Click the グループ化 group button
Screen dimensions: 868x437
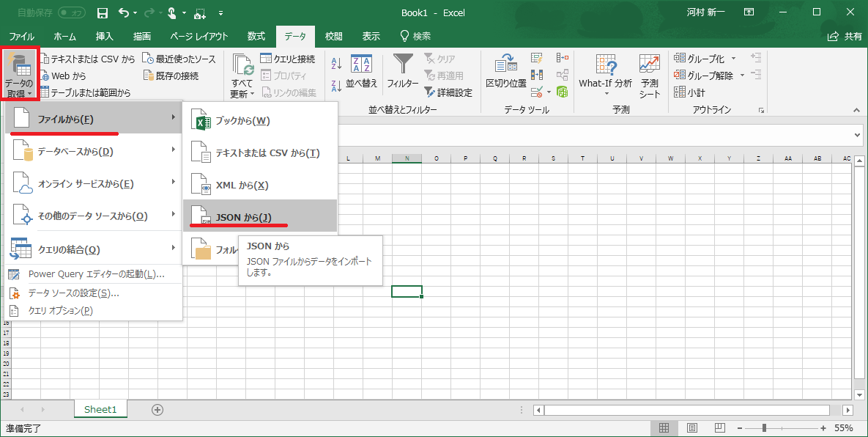click(699, 59)
